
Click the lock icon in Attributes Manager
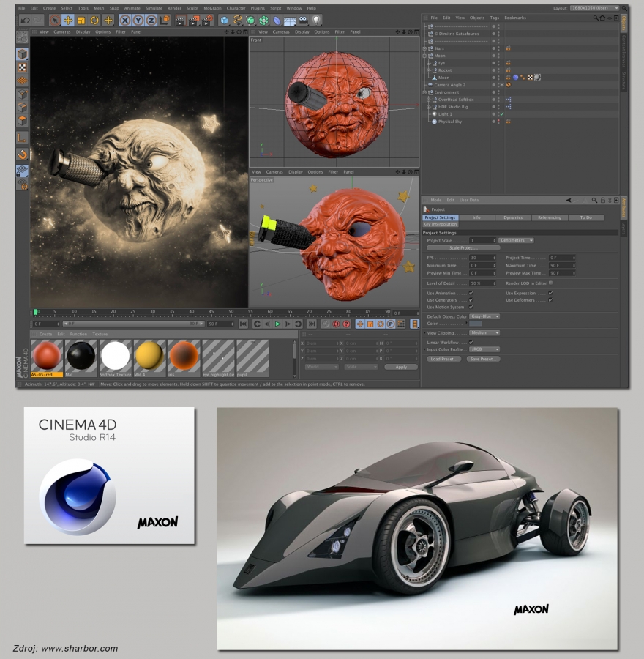point(603,201)
